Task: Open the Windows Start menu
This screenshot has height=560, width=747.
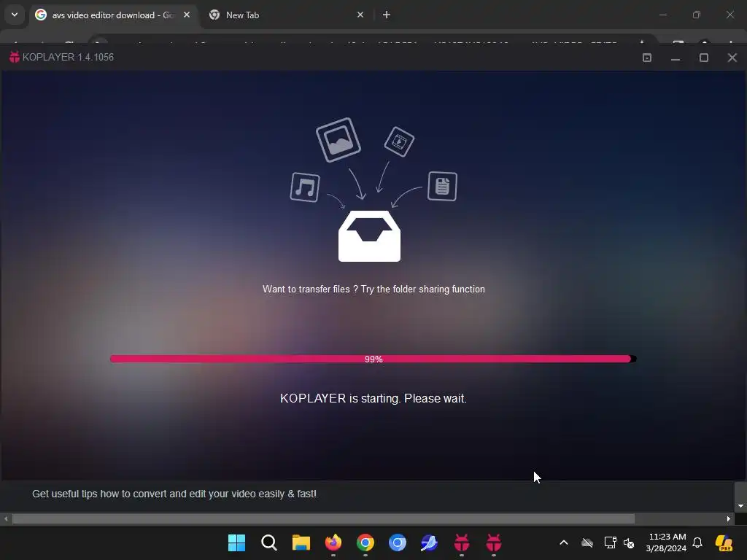Action: pyautogui.click(x=237, y=542)
